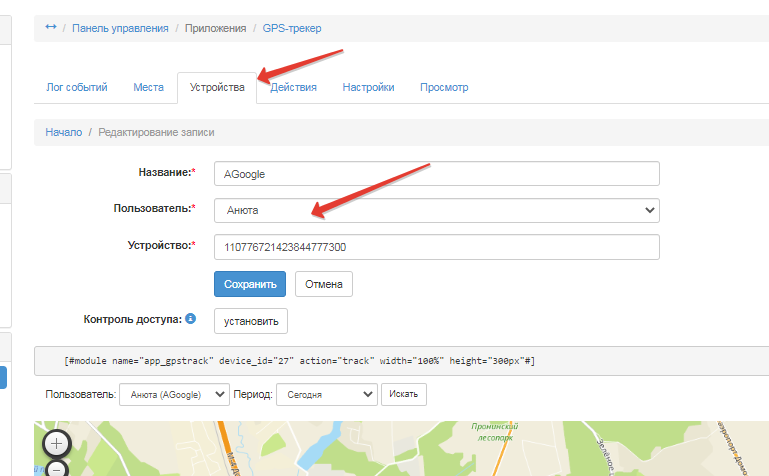
Task: Open the Период dropdown showing Сегодня
Action: pyautogui.click(x=327, y=395)
